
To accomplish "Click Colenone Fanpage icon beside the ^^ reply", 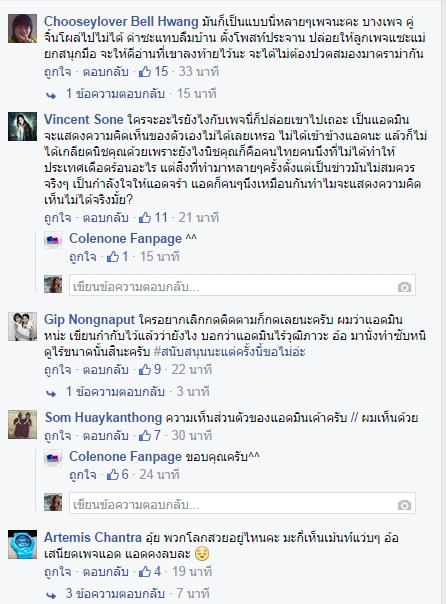I will [x=53, y=240].
